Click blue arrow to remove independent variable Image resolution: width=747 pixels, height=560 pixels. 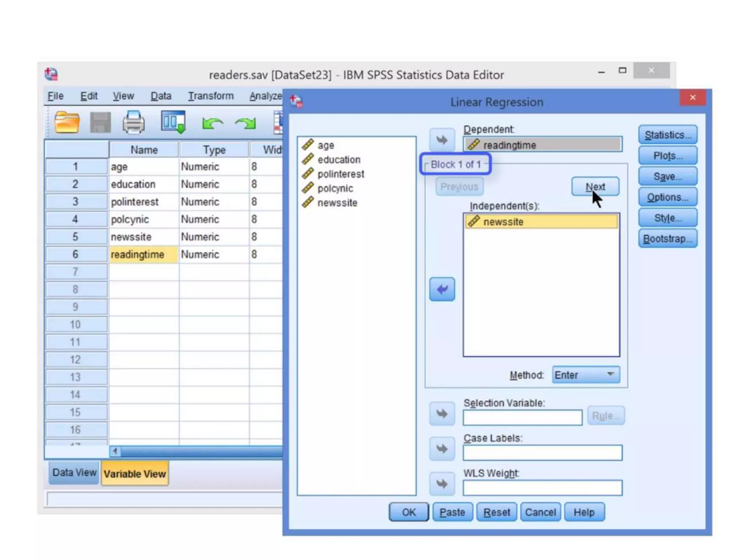[x=442, y=289]
